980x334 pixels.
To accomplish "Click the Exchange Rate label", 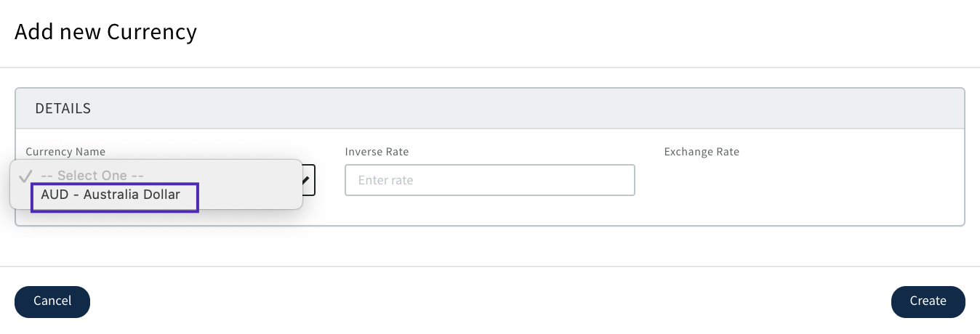I will 701,152.
